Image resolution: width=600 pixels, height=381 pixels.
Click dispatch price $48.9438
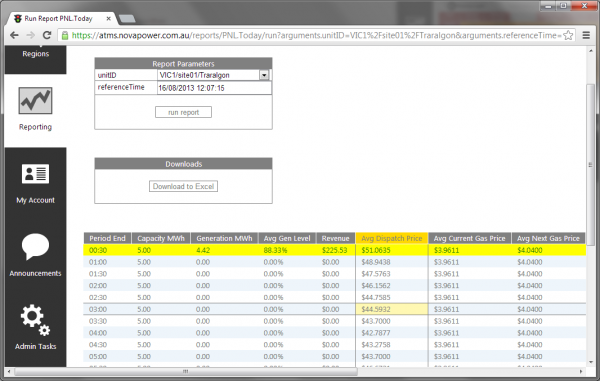(376, 262)
